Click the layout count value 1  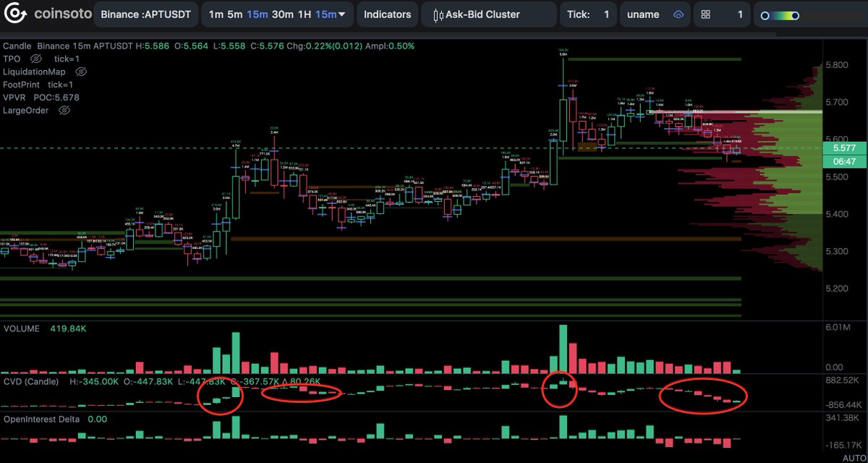pos(740,14)
